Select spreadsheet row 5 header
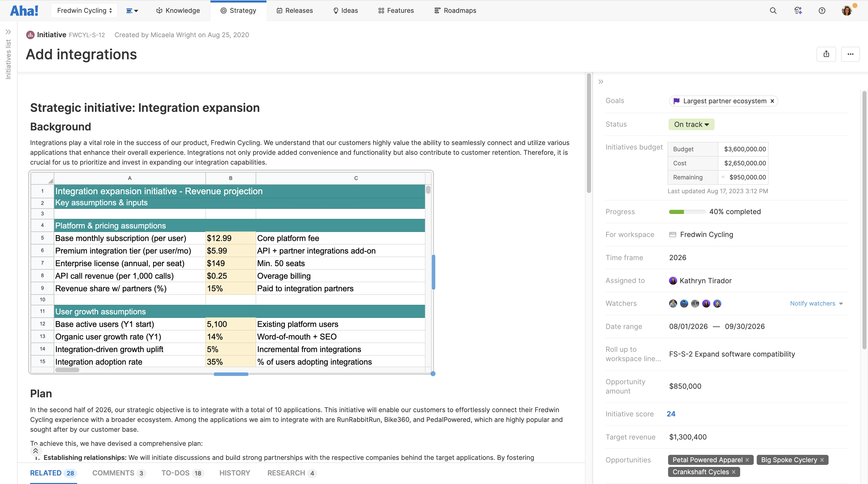This screenshot has height=484, width=868. 42,238
